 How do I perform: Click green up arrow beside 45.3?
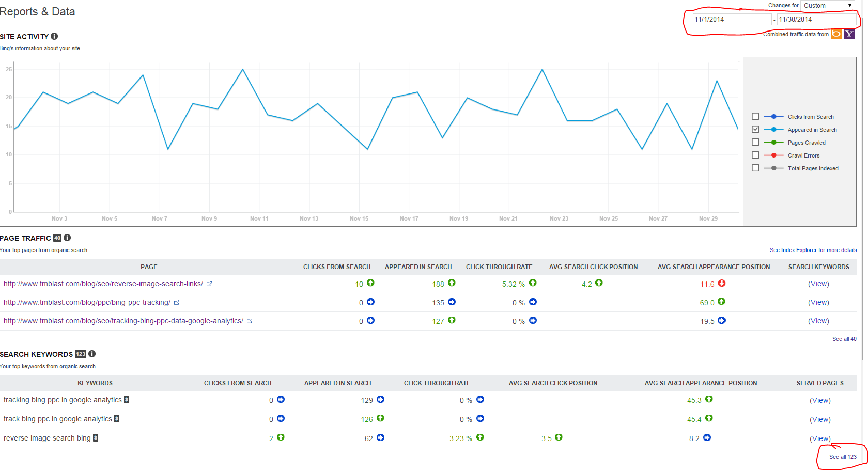pos(709,399)
